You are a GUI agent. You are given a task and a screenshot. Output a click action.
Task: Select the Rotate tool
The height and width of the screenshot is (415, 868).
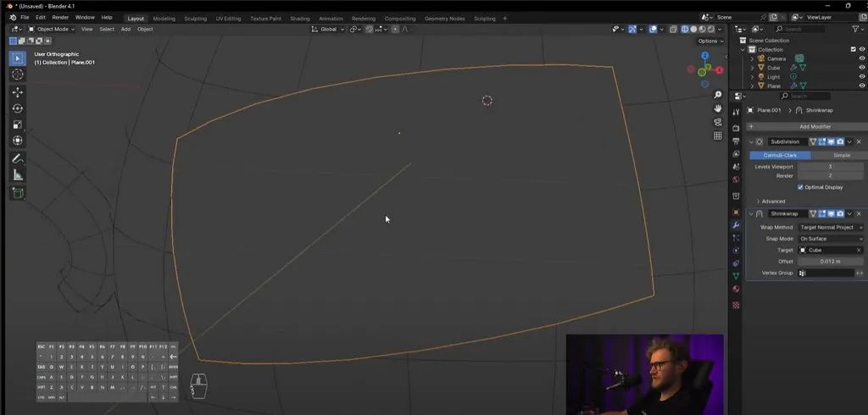[x=18, y=108]
